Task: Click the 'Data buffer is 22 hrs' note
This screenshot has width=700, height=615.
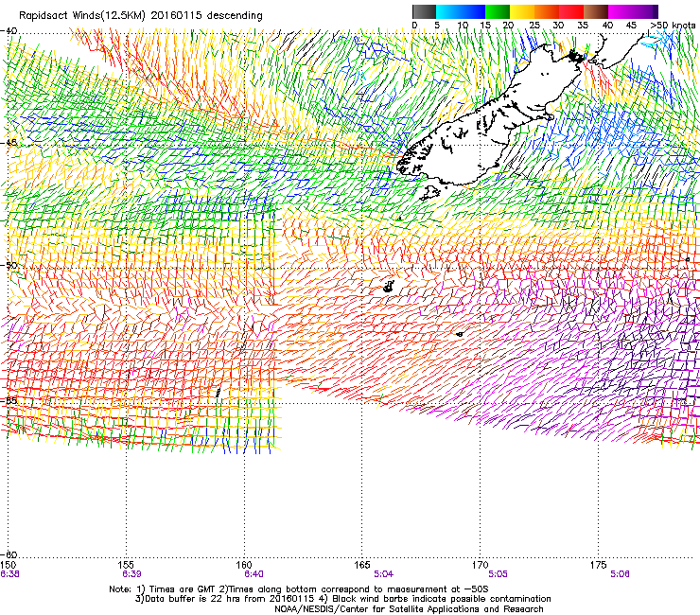Action: (225, 599)
